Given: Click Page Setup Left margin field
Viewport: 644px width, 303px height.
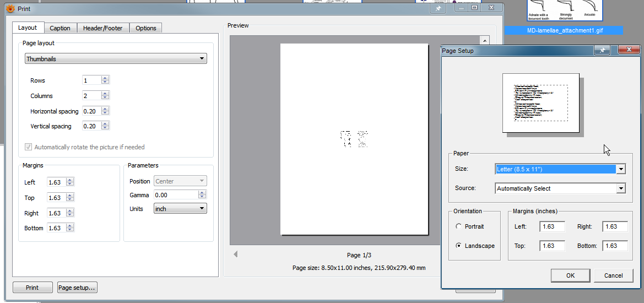Looking at the screenshot, I should pyautogui.click(x=553, y=226).
